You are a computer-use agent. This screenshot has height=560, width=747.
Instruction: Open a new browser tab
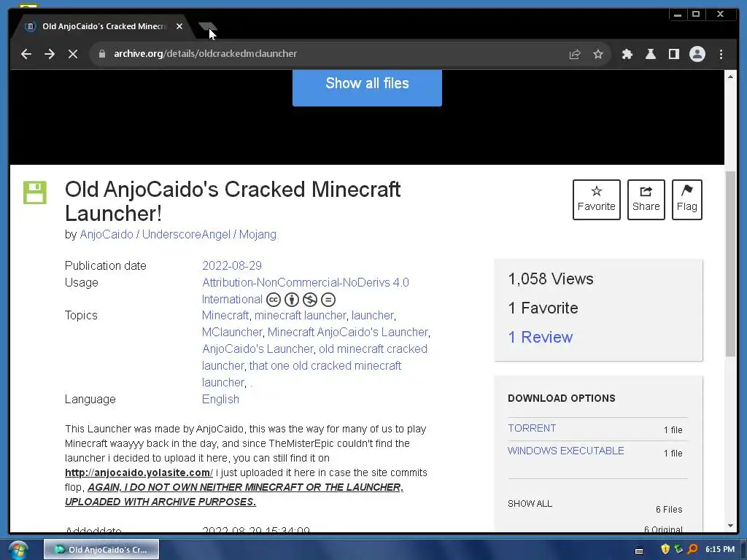tap(207, 27)
